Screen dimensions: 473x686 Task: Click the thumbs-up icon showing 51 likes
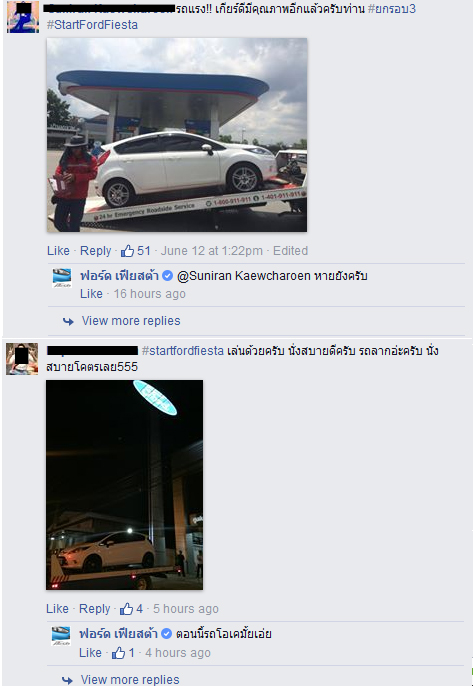pos(127,251)
